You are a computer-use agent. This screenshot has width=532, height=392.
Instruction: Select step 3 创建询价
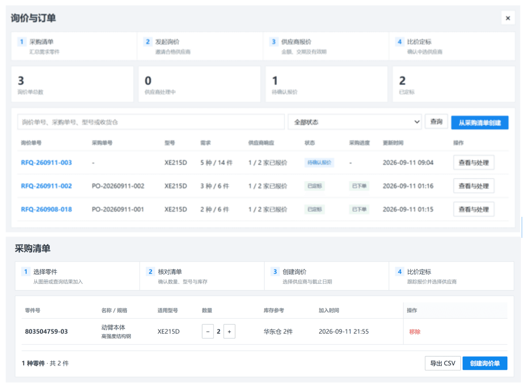[x=327, y=276]
